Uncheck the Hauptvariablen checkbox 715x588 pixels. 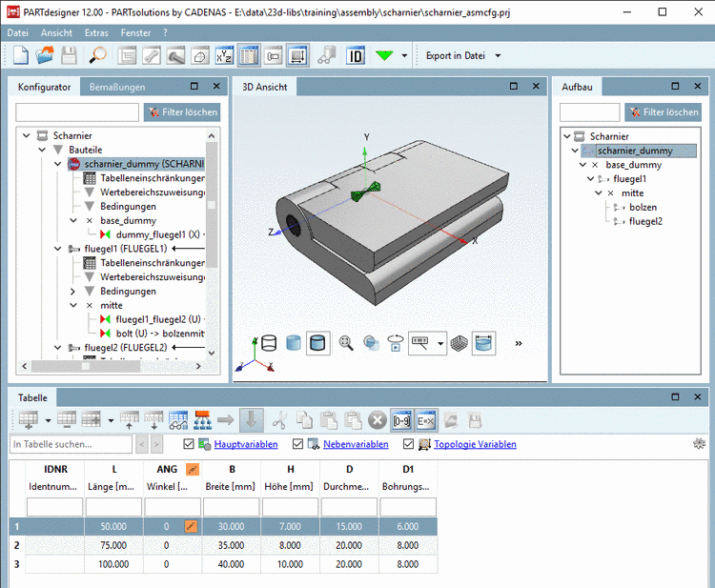[x=188, y=444]
